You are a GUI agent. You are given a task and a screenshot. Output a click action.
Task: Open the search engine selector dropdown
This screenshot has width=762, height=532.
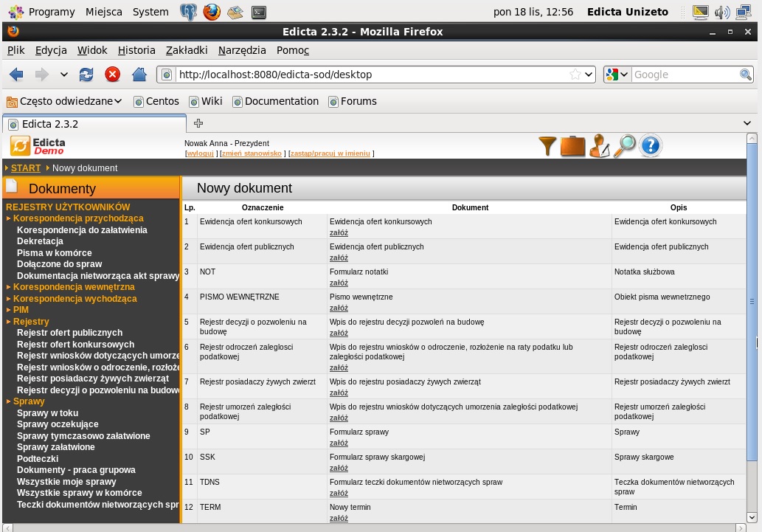click(617, 75)
